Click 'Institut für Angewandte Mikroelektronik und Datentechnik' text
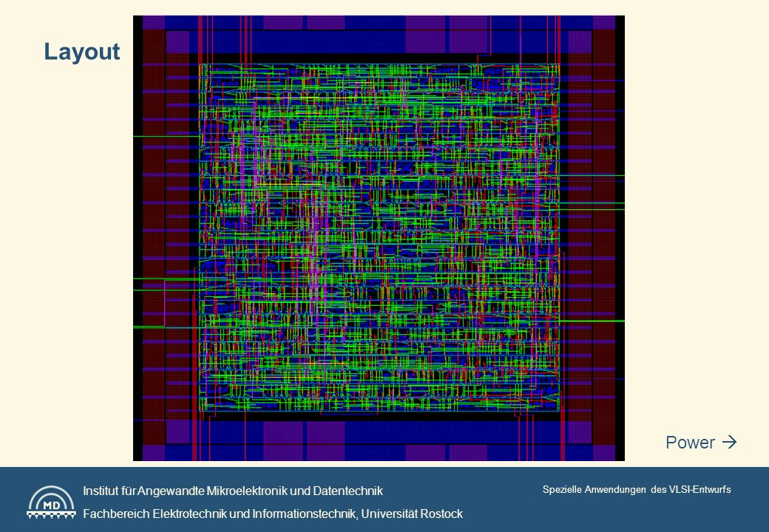This screenshot has width=769, height=532. [x=233, y=491]
